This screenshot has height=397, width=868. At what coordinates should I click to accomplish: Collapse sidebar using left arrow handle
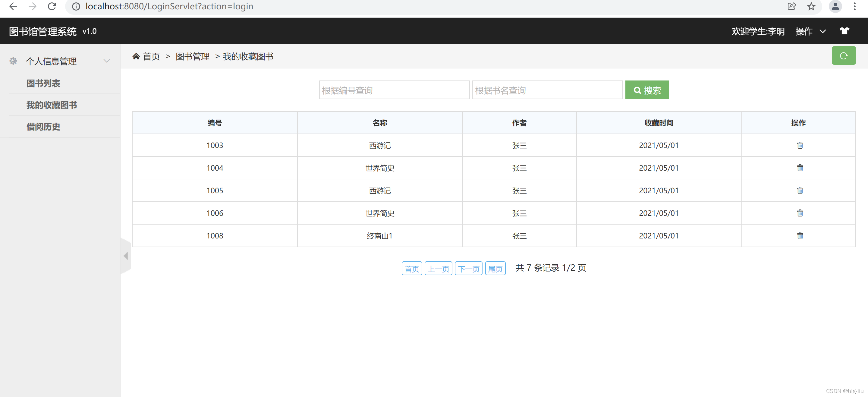[x=126, y=256]
